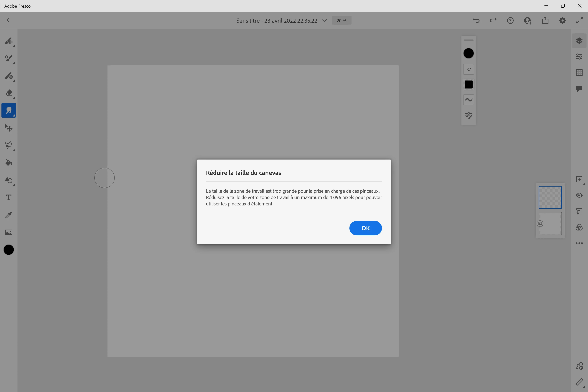The height and width of the screenshot is (392, 588).
Task: Toggle full screen mode
Action: 579,21
